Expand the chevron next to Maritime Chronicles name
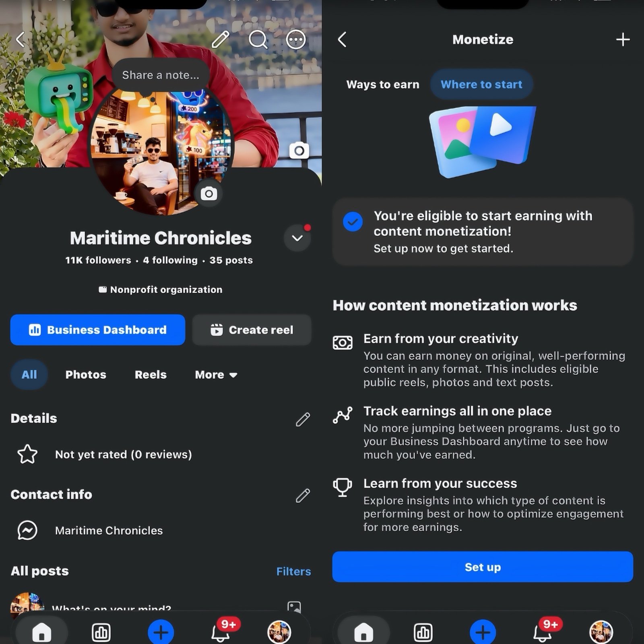 pos(297,238)
